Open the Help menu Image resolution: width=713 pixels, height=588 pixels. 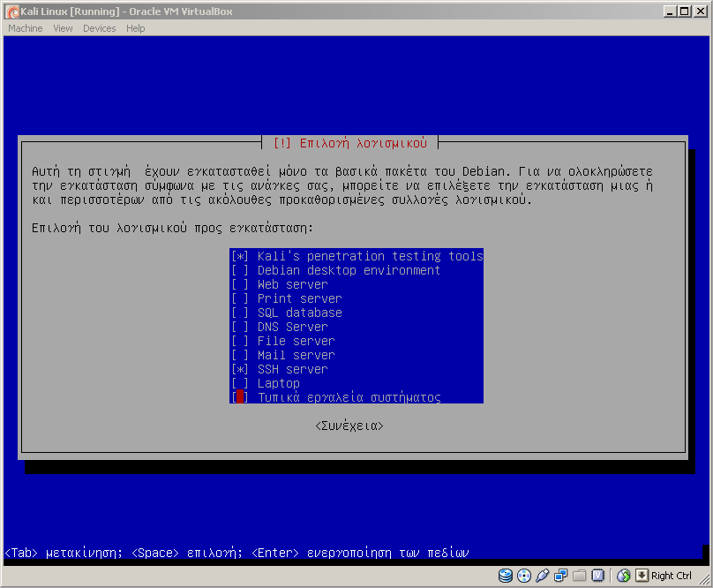(136, 28)
